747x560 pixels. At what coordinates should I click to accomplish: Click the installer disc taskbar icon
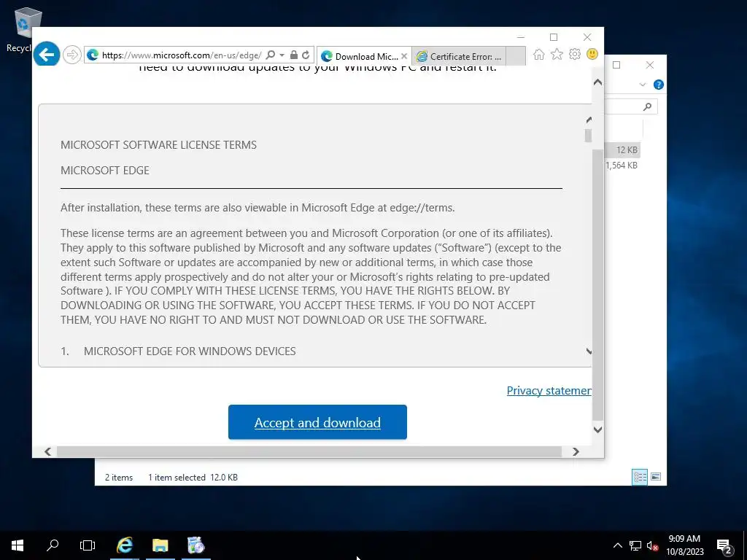pos(196,545)
